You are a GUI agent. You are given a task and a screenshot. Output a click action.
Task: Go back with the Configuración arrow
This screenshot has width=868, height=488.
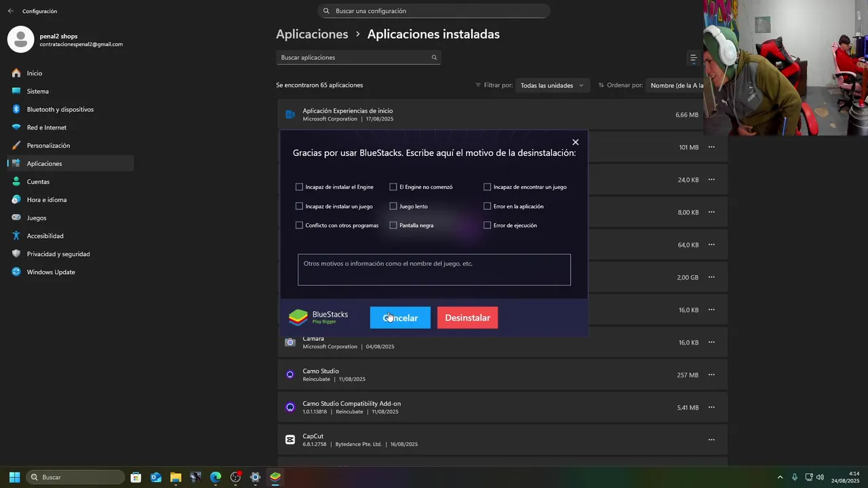[x=10, y=11]
